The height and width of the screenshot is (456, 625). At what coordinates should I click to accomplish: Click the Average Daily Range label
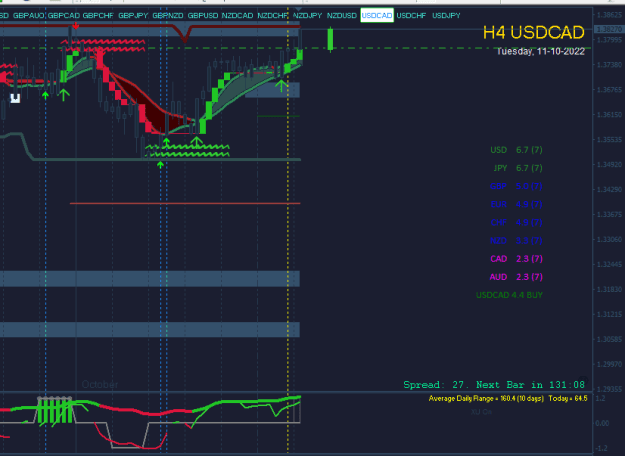click(508, 399)
